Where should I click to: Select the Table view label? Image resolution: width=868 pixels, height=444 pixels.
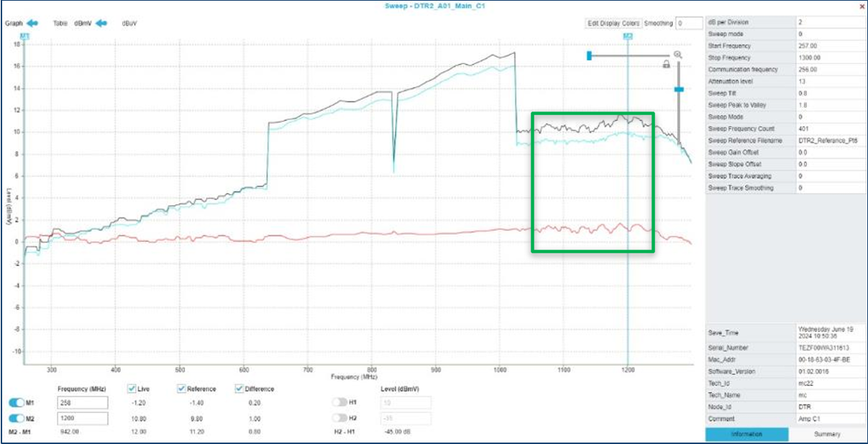60,23
